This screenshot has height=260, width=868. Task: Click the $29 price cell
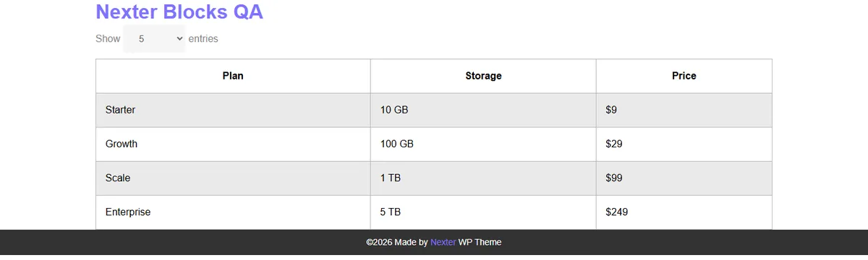point(684,144)
